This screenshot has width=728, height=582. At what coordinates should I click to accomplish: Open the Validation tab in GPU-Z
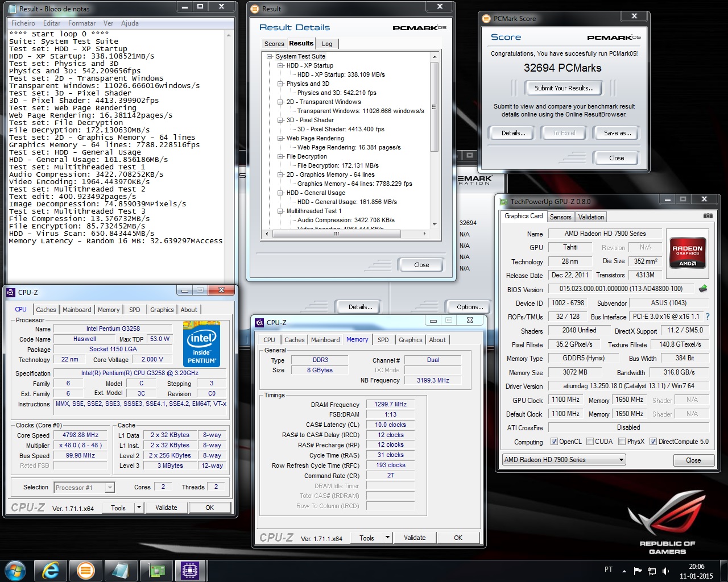(x=591, y=217)
